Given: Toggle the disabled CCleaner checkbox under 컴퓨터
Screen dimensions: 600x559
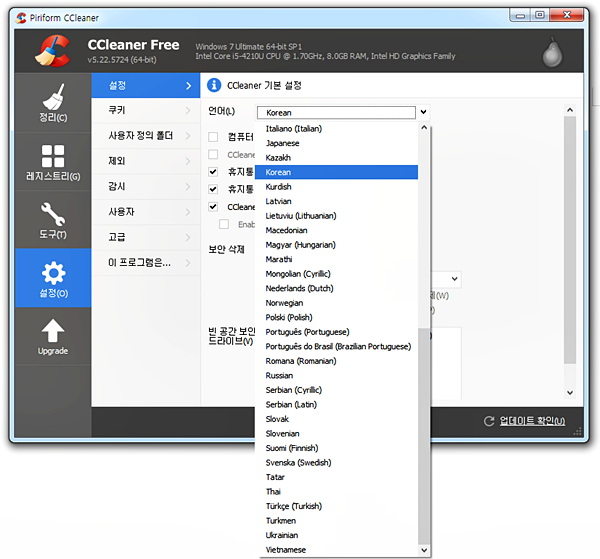Looking at the screenshot, I should [x=213, y=154].
